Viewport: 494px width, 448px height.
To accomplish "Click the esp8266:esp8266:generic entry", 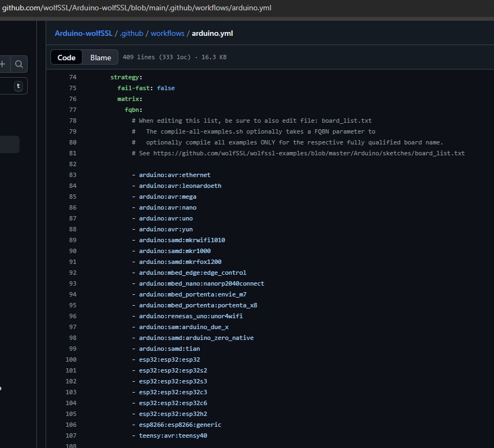I will 180,425.
